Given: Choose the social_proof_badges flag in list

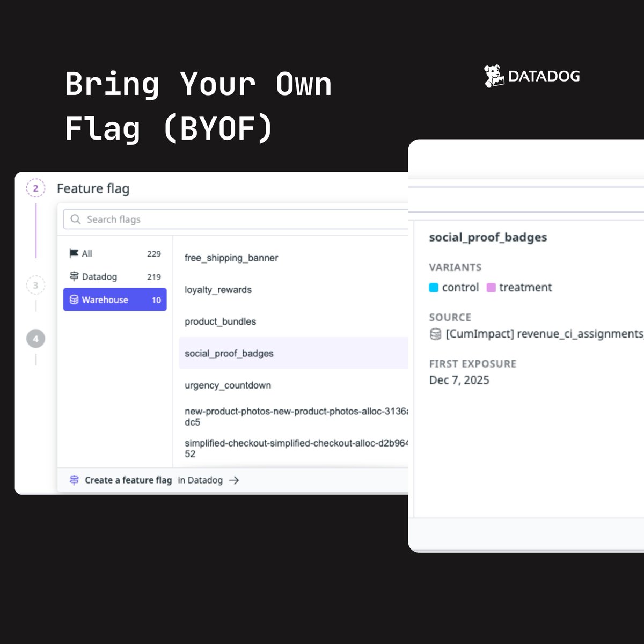Looking at the screenshot, I should pos(293,353).
